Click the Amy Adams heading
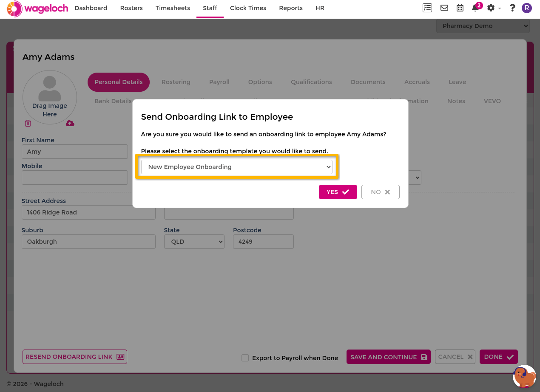This screenshot has height=392, width=540. [48, 57]
